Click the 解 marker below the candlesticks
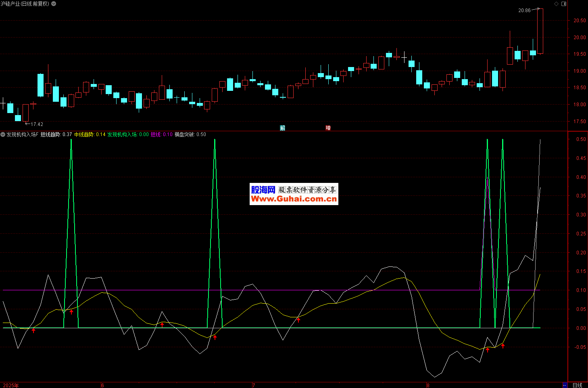Viewport: 588px width, 388px height. click(x=283, y=128)
